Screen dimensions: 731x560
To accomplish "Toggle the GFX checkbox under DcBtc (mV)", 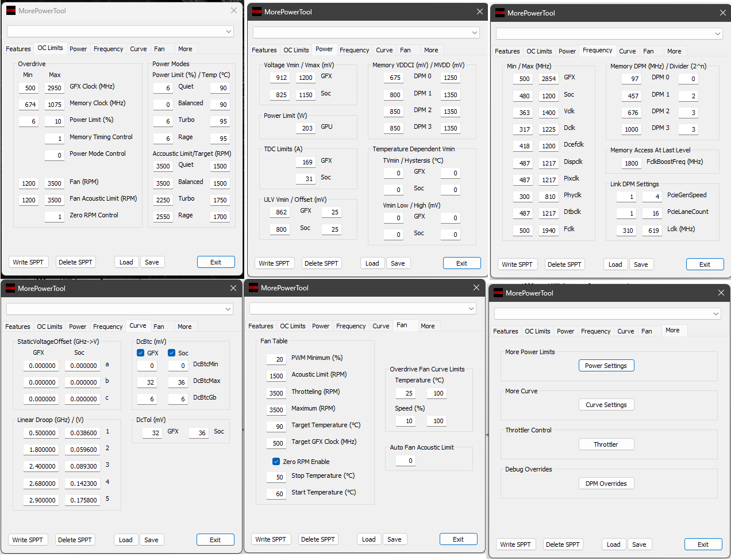I will [x=141, y=353].
